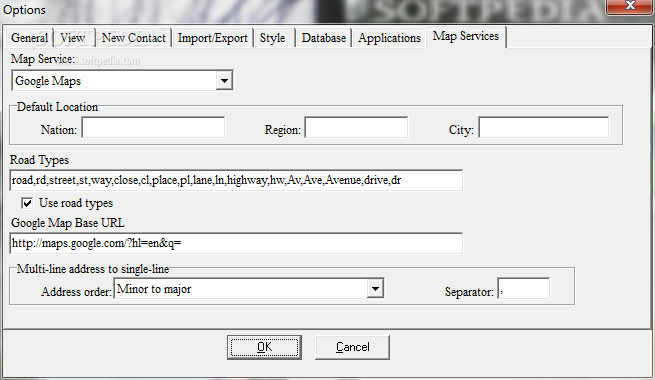Open the Import/Export tab

(x=213, y=38)
